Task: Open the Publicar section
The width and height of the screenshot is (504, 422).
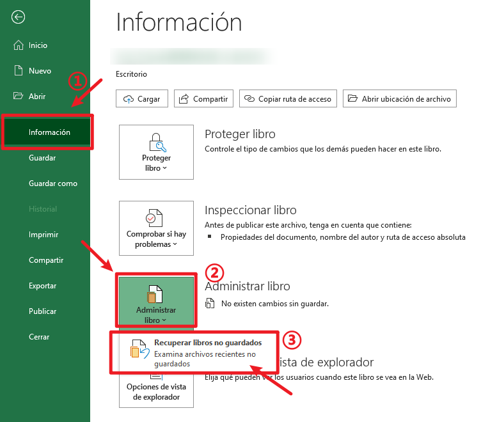Action: click(x=42, y=311)
